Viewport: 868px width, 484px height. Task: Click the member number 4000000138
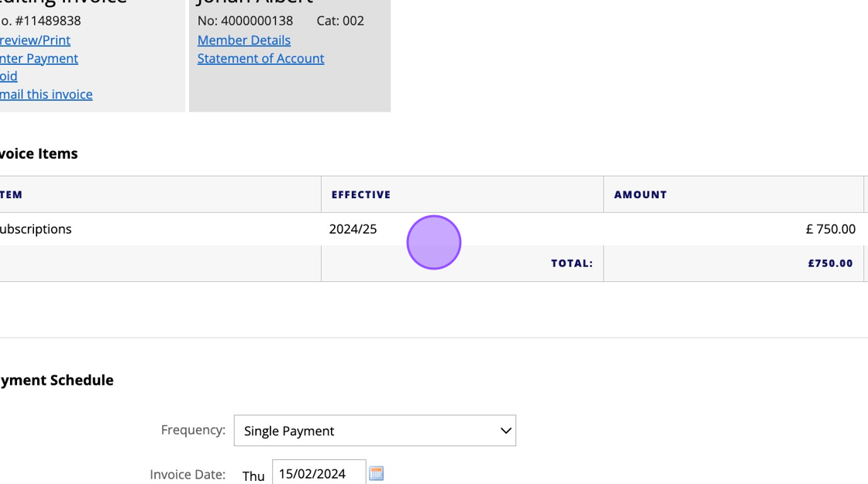[257, 21]
